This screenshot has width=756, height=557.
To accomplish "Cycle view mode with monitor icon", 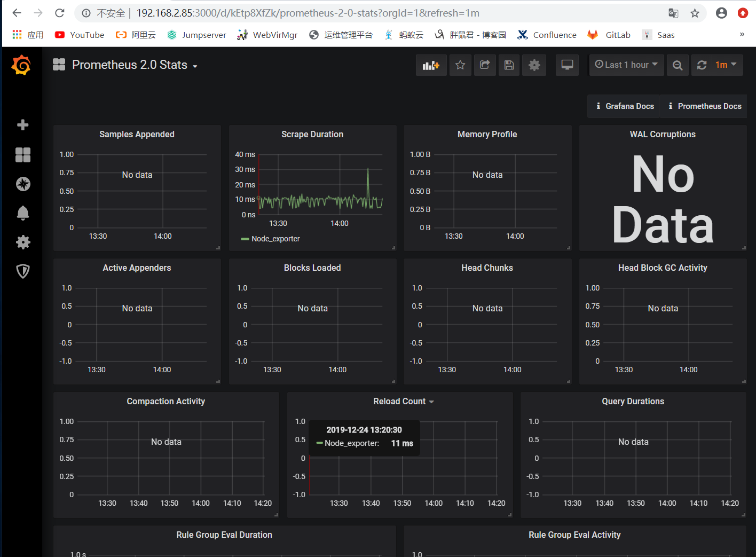I will coord(567,65).
